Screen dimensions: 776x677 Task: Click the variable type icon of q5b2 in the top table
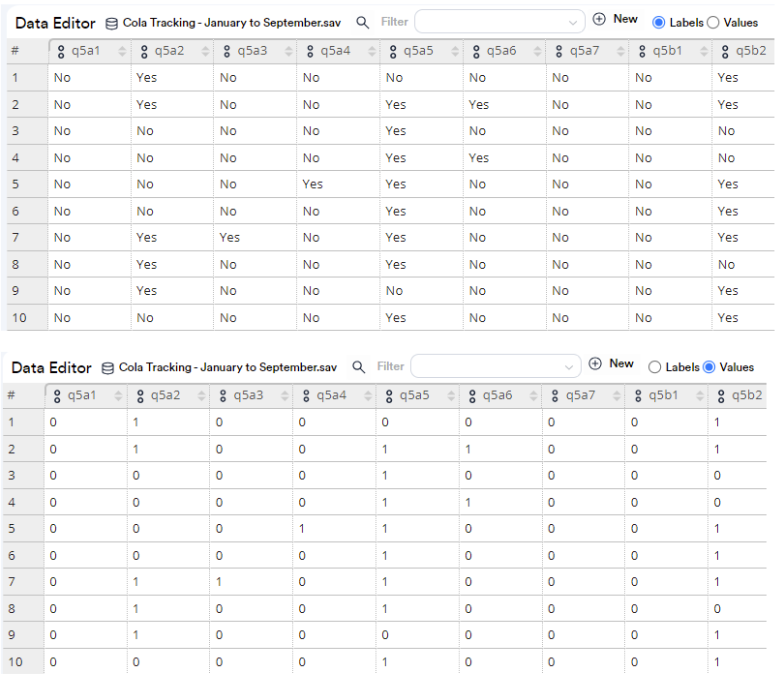(x=725, y=51)
